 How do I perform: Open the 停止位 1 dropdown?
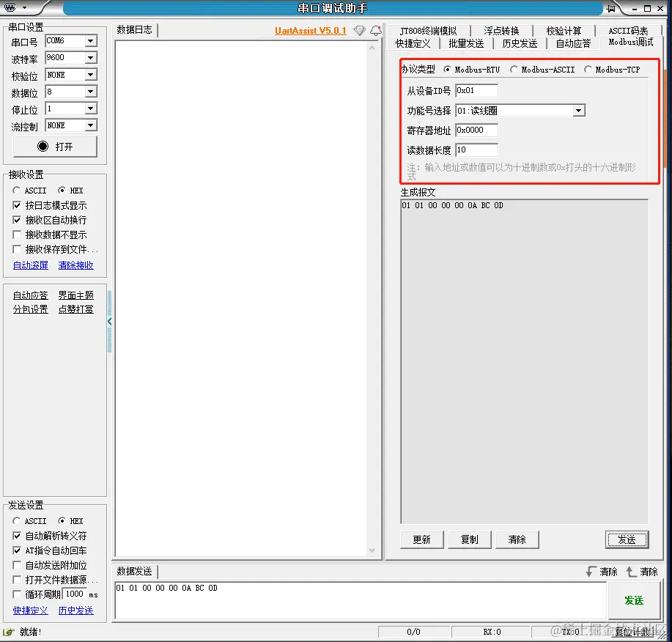tap(90, 108)
